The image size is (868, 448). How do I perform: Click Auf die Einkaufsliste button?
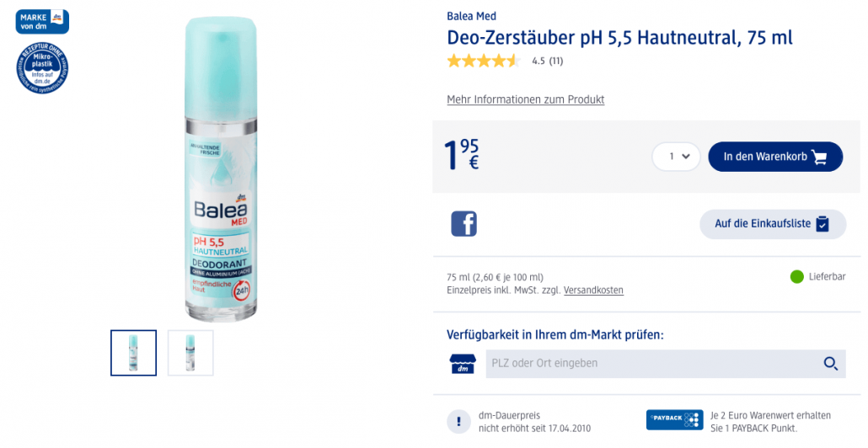point(773,224)
